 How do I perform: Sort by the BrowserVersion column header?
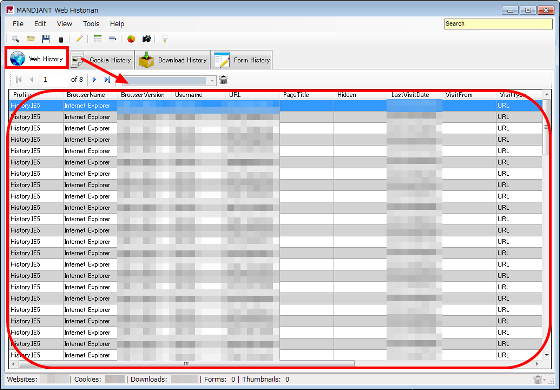coord(144,95)
